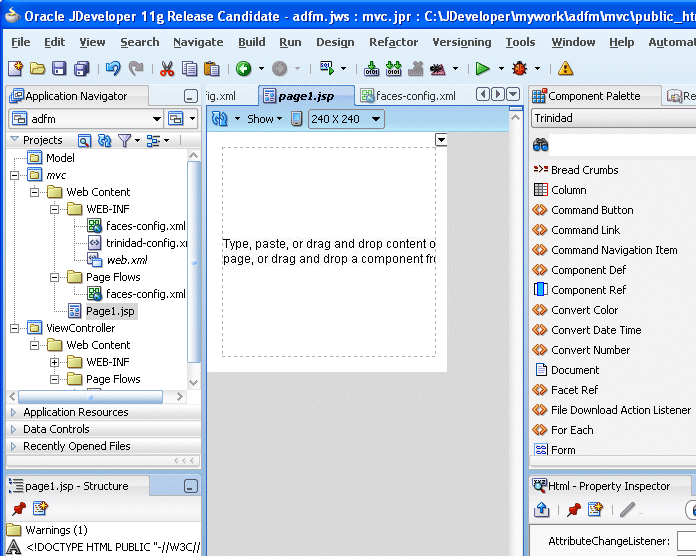This screenshot has height=556, width=696.
Task: Click the Debug bug icon
Action: 519,69
